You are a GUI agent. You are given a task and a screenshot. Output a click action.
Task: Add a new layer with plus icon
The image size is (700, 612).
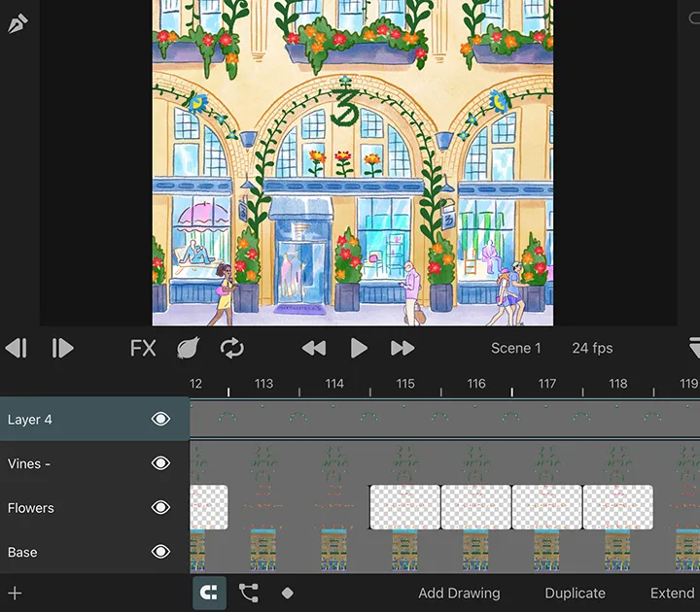(15, 593)
